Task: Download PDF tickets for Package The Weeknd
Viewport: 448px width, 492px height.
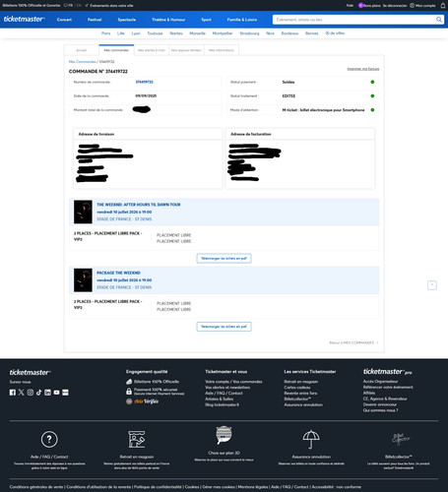Action: click(224, 327)
